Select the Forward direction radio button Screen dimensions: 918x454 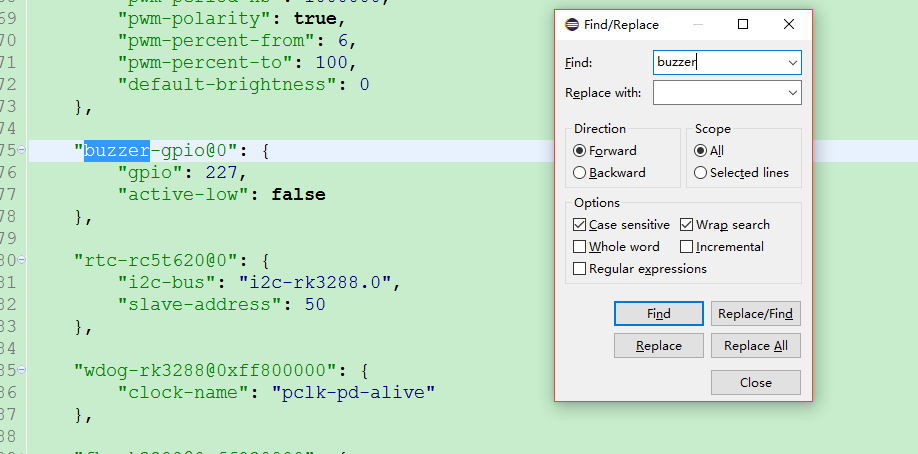pyautogui.click(x=580, y=151)
